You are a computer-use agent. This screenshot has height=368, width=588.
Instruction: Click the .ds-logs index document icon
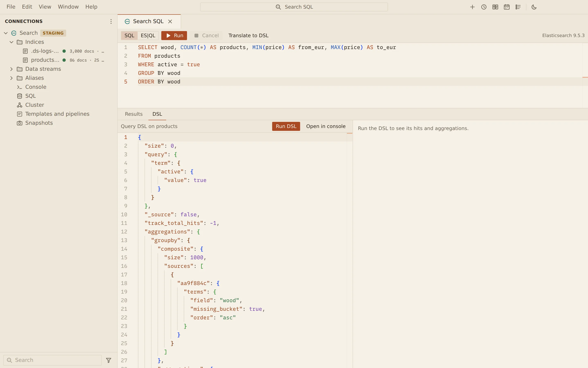tap(25, 51)
